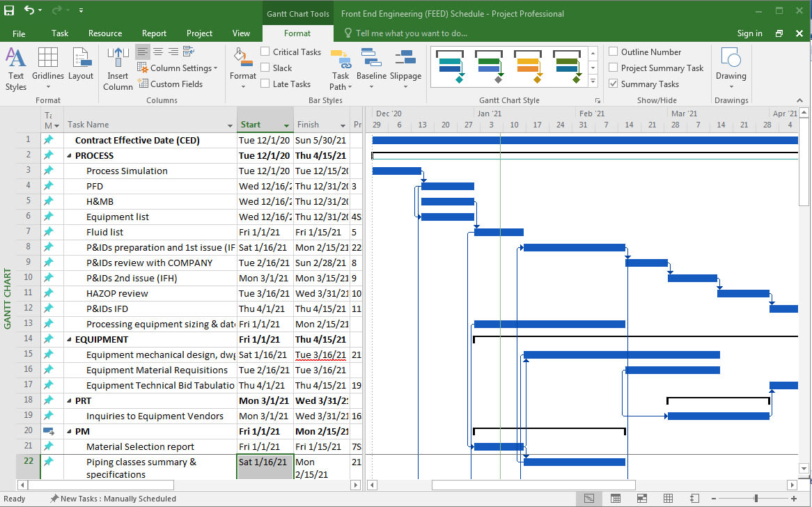
Task: Click the HAZOP review task name cell
Action: (x=117, y=293)
